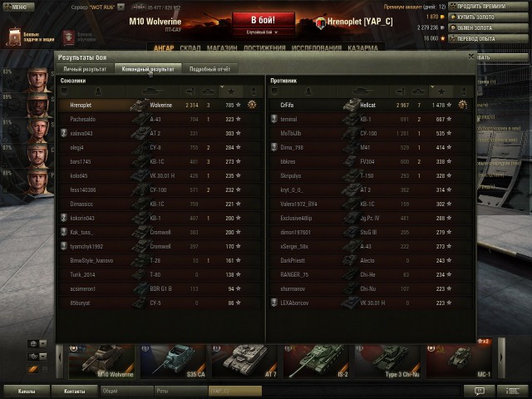
Task: Switch to the Личный результат tab
Action: 85,69
